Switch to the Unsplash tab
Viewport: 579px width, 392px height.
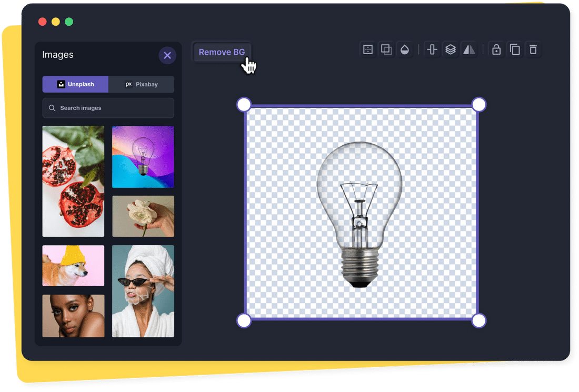[75, 84]
